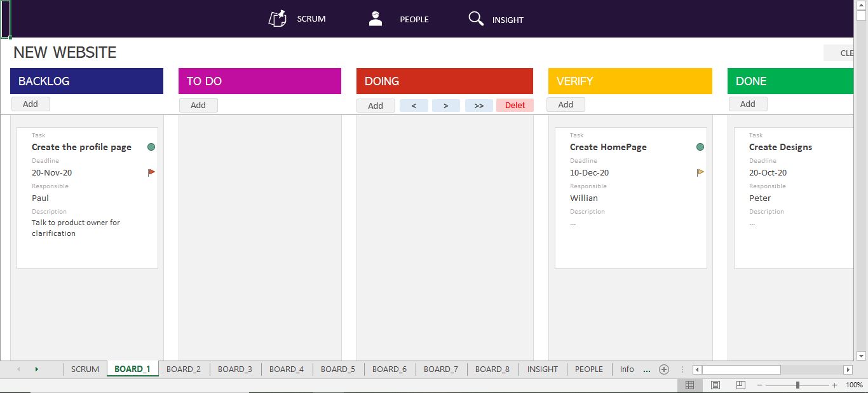Click horizontal scrollbar left arrow
868x393 pixels.
697,369
